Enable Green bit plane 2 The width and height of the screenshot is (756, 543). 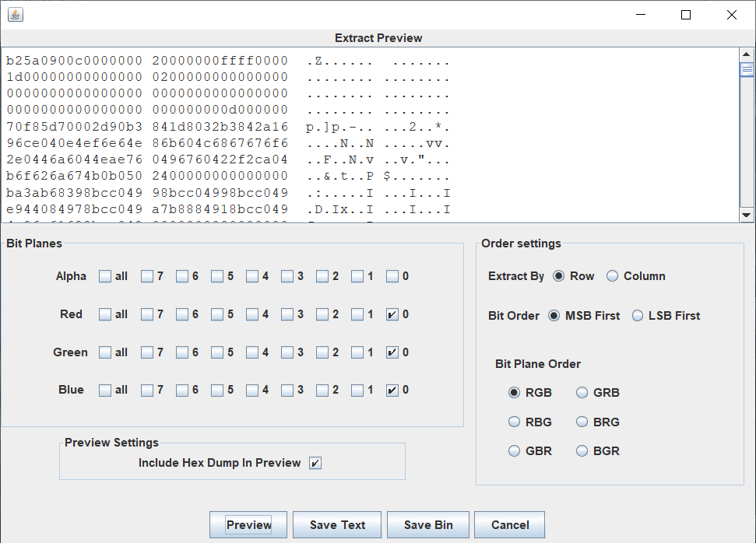pos(322,352)
